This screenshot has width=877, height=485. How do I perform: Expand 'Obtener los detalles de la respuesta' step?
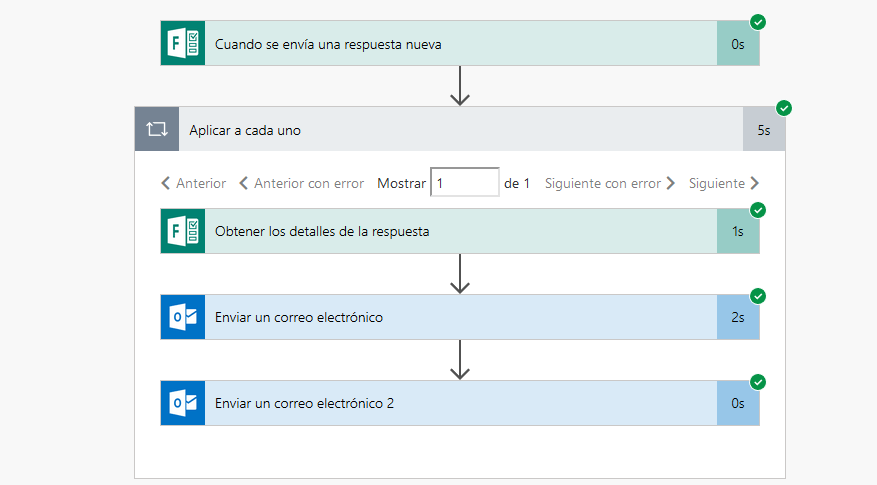tap(460, 231)
